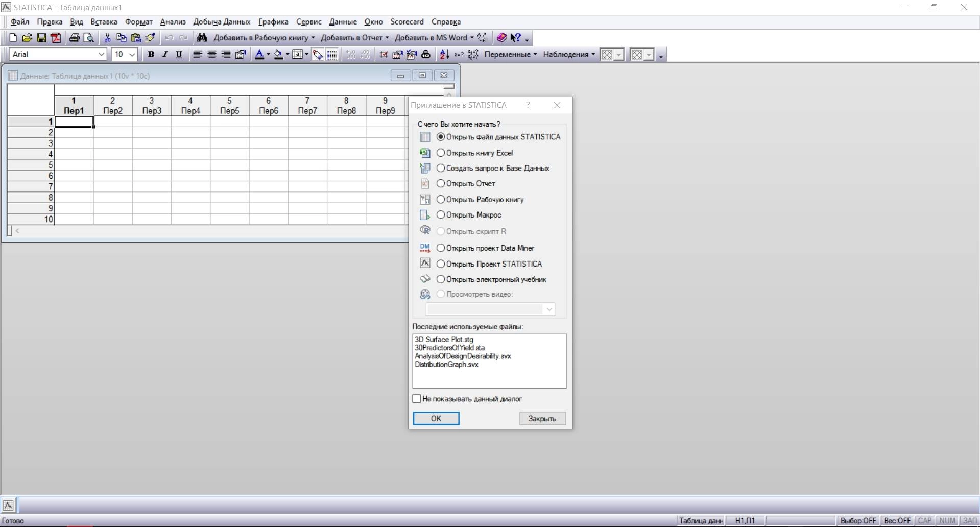Image resolution: width=980 pixels, height=527 pixels.
Task: Select recent file 30PredictorsOfYield.sta
Action: (x=449, y=348)
